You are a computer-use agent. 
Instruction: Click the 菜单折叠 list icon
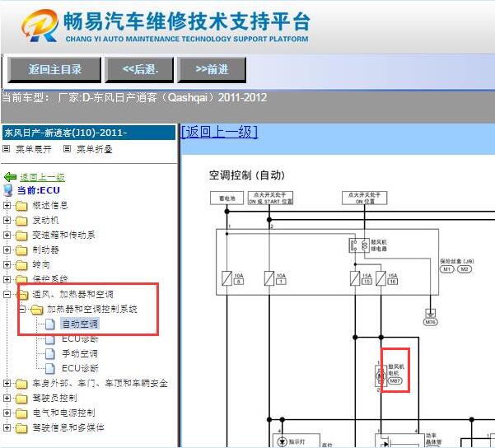[67, 149]
